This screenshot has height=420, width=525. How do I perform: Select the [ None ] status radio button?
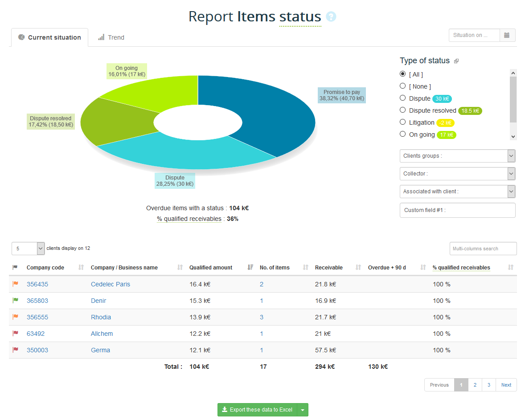(x=403, y=86)
